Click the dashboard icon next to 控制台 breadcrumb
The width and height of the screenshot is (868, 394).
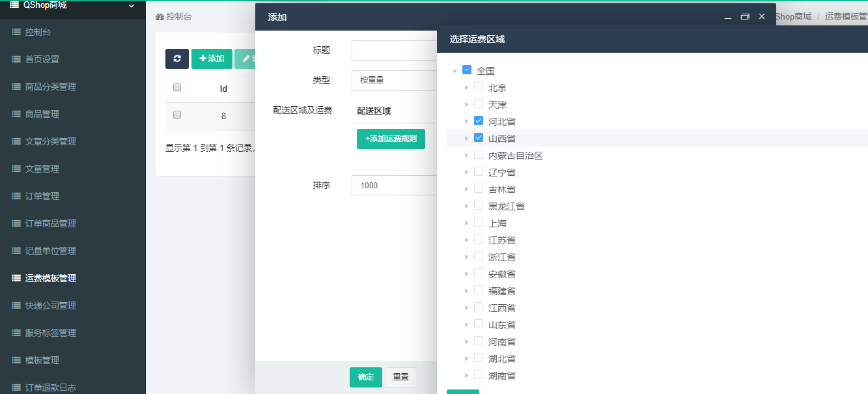point(160,17)
